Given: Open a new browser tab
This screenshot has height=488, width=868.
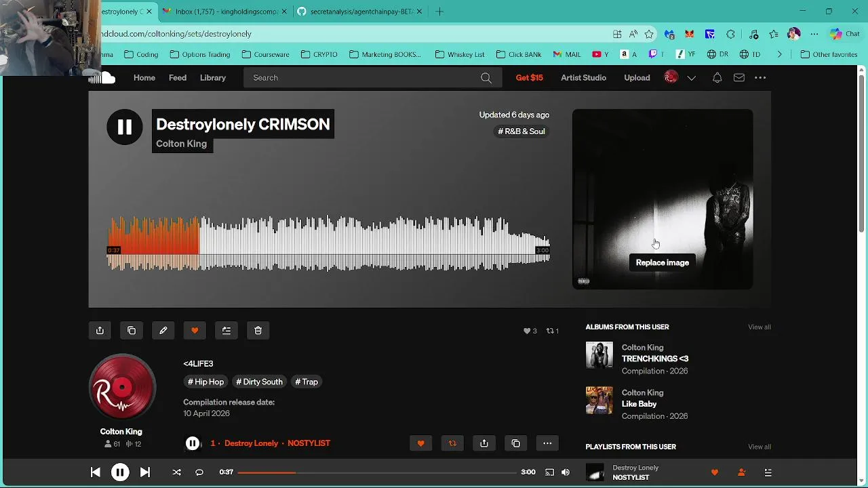Looking at the screenshot, I should (x=439, y=12).
